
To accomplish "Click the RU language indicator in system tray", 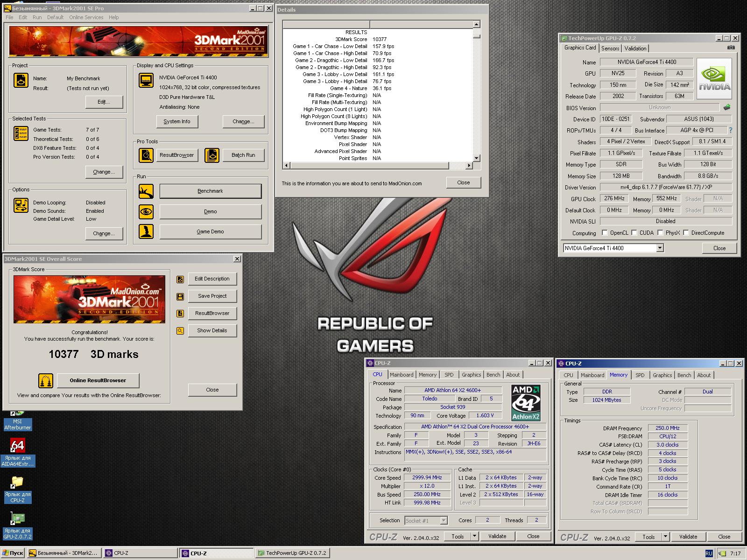I will (x=709, y=553).
